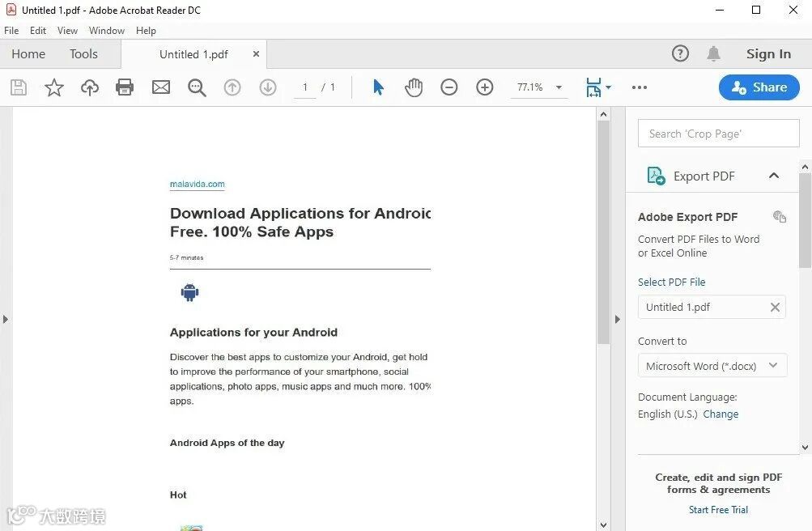This screenshot has height=531, width=812.
Task: Click the Sign In button
Action: click(768, 53)
